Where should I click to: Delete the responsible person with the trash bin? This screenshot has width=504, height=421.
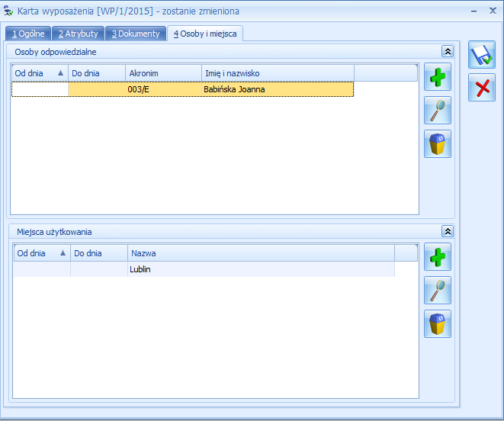[438, 143]
